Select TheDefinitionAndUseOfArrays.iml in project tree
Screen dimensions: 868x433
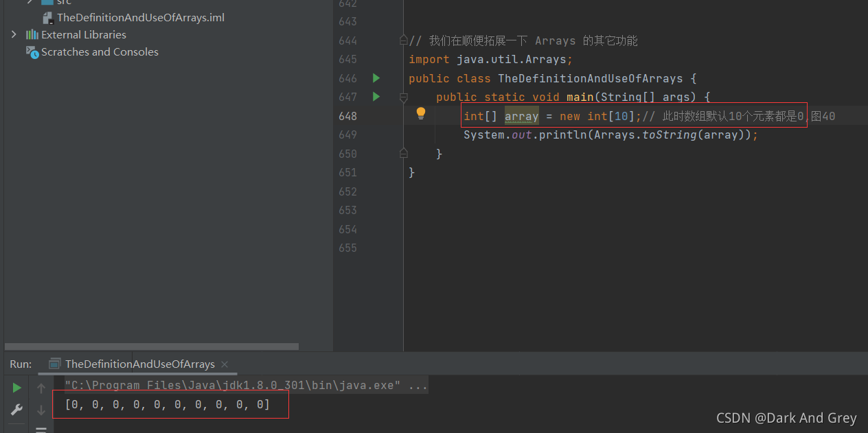click(x=141, y=17)
